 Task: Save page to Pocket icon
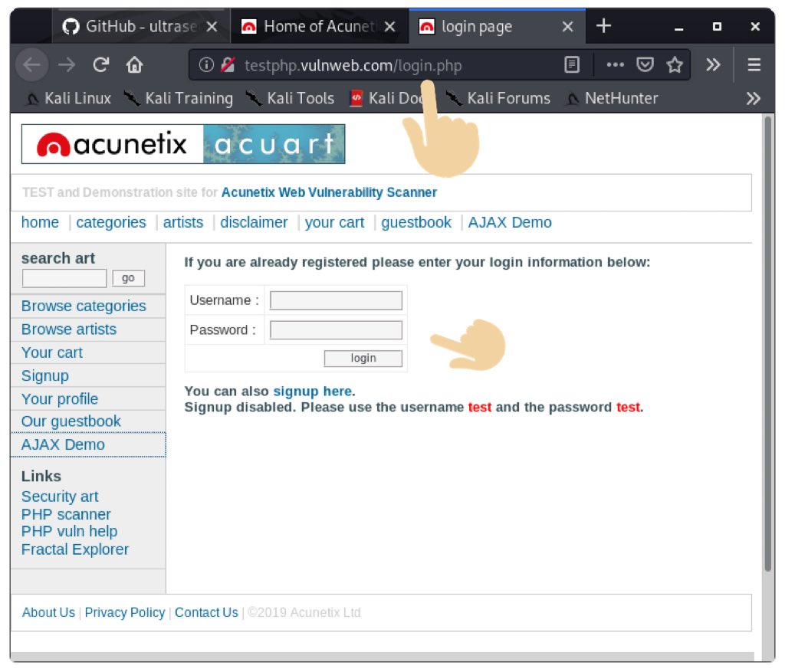click(645, 64)
